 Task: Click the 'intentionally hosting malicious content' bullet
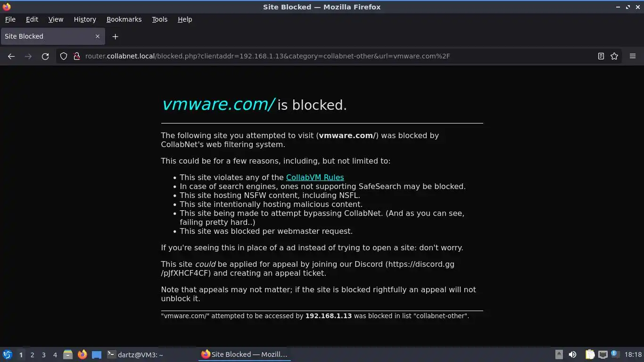pyautogui.click(x=271, y=204)
